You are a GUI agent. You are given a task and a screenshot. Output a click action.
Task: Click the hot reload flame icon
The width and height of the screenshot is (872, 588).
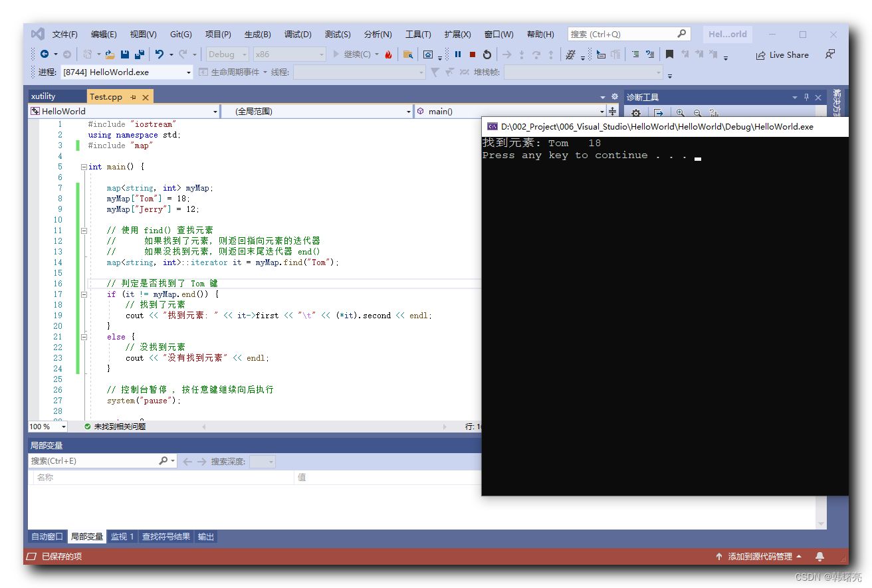[x=388, y=54]
